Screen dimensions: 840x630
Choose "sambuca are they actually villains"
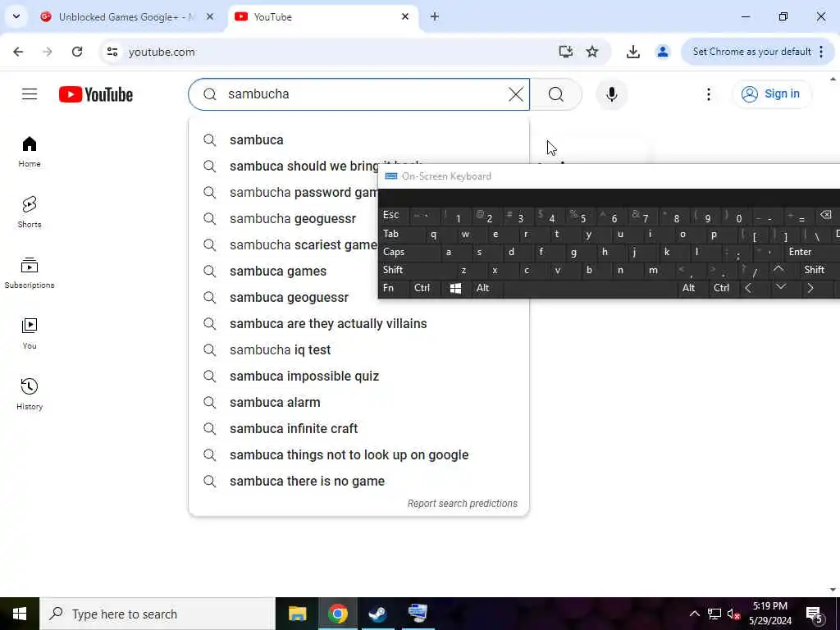(x=359, y=323)
